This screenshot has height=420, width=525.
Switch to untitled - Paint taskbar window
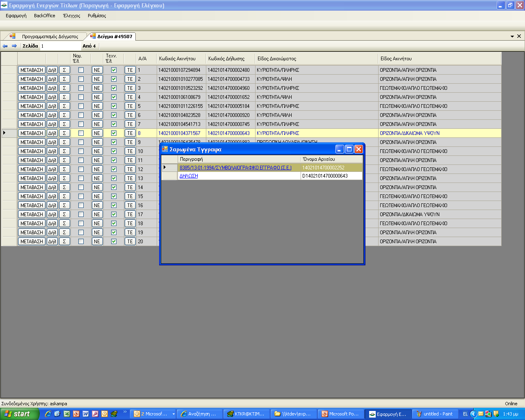click(434, 414)
